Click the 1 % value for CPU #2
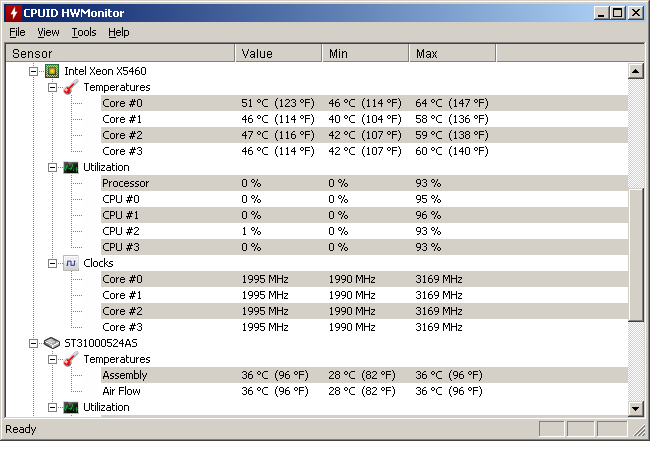Viewport: 658px width, 450px height. point(251,231)
